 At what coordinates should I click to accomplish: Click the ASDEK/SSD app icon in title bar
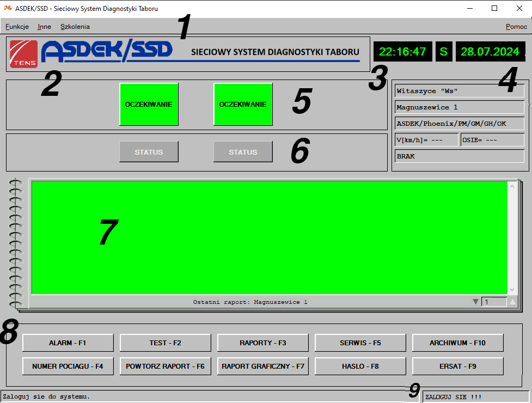pyautogui.click(x=8, y=8)
